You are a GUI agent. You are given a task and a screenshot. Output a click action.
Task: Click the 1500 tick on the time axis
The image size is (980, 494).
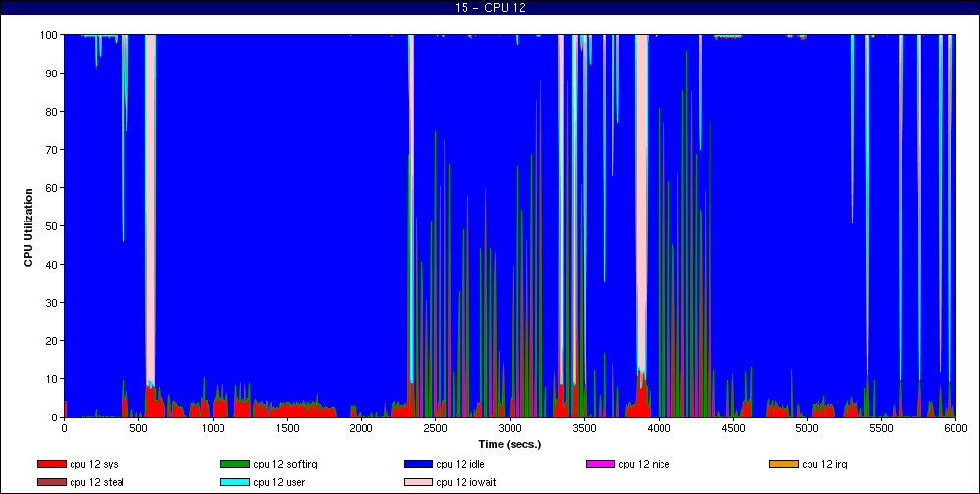(x=287, y=429)
